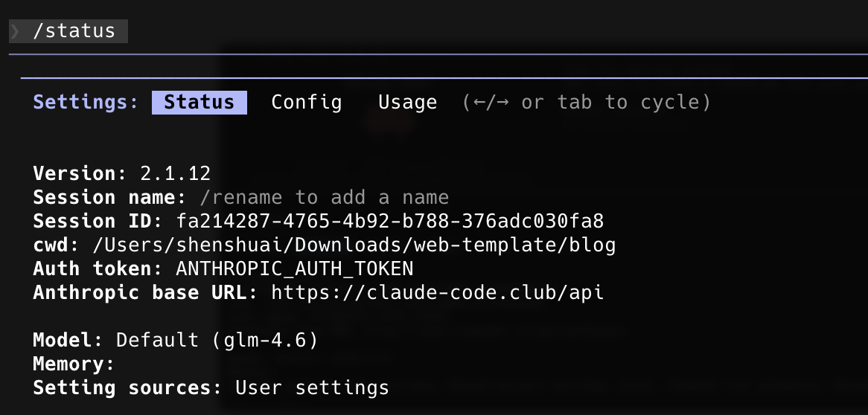The width and height of the screenshot is (868, 415).
Task: Select the Status tab
Action: (x=199, y=102)
